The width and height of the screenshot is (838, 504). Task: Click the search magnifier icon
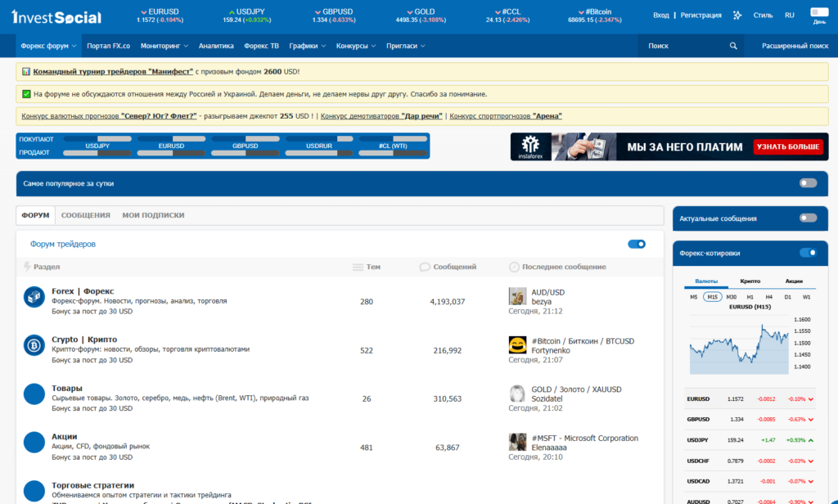734,46
